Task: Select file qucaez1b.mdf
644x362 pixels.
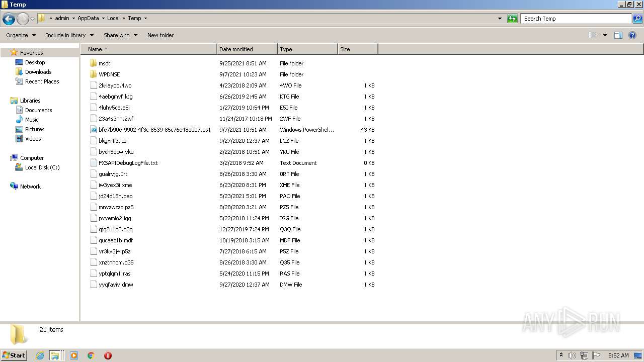Action: (116, 240)
